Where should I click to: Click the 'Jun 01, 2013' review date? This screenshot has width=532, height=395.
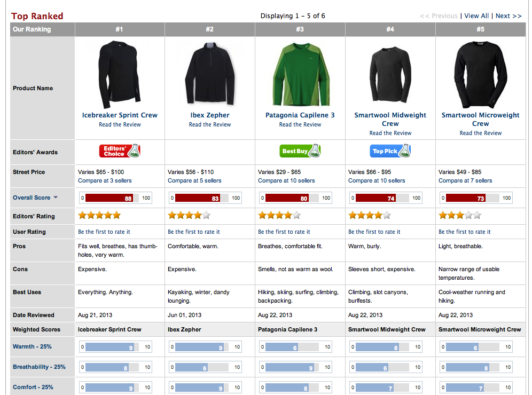pyautogui.click(x=185, y=315)
